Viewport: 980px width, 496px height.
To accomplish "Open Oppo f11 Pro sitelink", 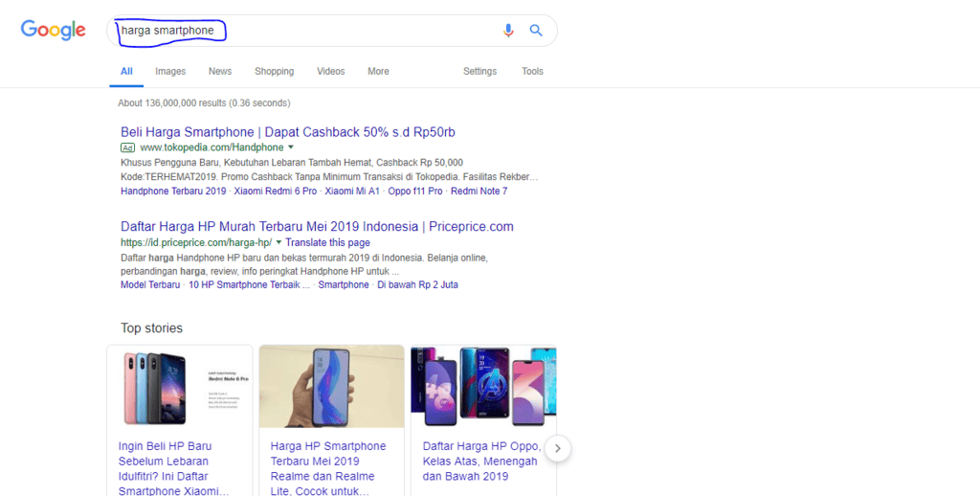I will [x=415, y=191].
